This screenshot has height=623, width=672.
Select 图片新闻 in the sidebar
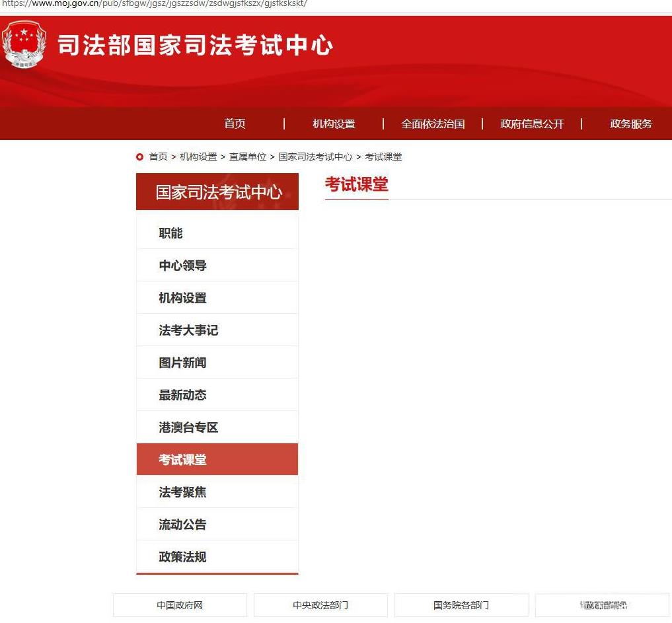tap(217, 363)
